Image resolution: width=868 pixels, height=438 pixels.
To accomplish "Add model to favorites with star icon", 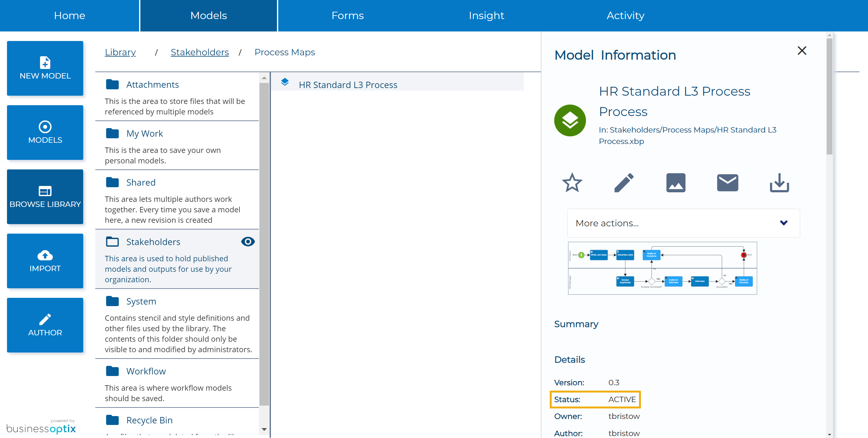I will pyautogui.click(x=572, y=182).
